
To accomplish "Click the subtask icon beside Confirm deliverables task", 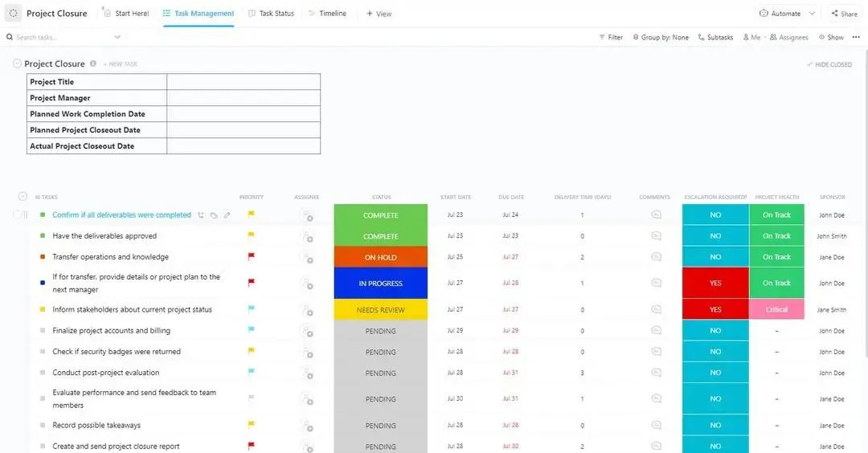I will [201, 215].
